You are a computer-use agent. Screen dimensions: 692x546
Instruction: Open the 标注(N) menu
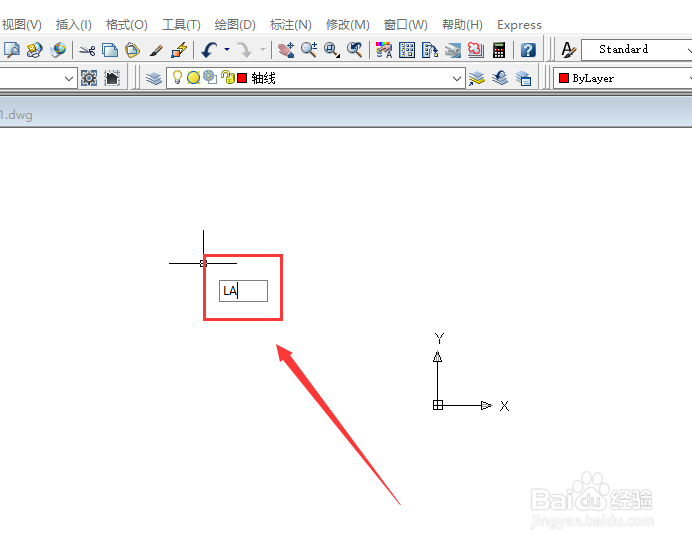(x=290, y=25)
